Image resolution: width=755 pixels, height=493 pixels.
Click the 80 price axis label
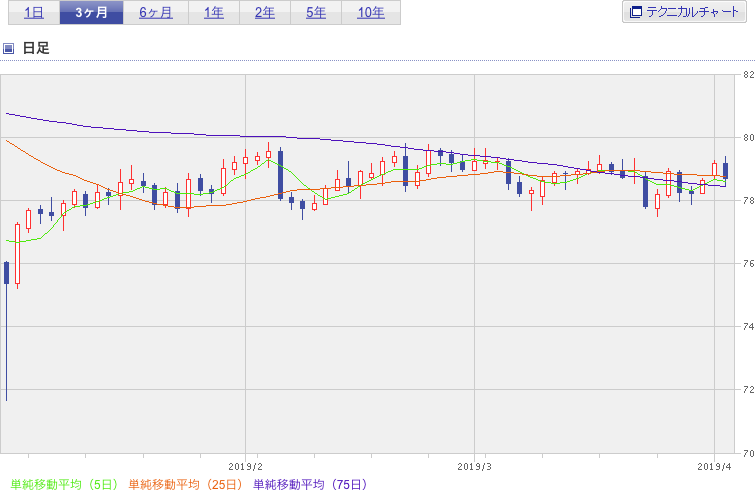[x=749, y=138]
